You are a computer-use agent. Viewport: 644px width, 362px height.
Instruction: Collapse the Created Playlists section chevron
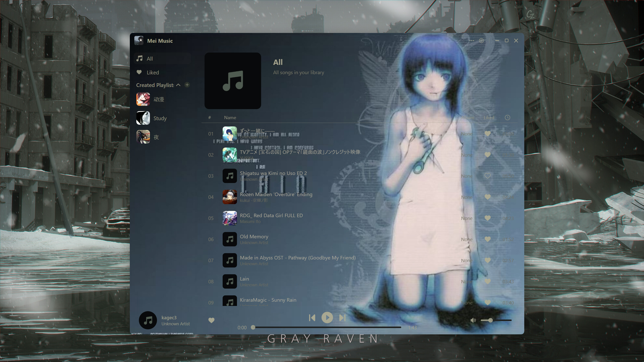pyautogui.click(x=178, y=85)
